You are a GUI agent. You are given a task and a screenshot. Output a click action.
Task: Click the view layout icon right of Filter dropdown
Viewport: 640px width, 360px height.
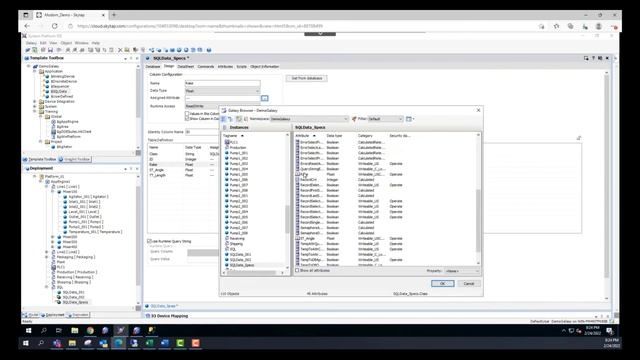(x=409, y=119)
